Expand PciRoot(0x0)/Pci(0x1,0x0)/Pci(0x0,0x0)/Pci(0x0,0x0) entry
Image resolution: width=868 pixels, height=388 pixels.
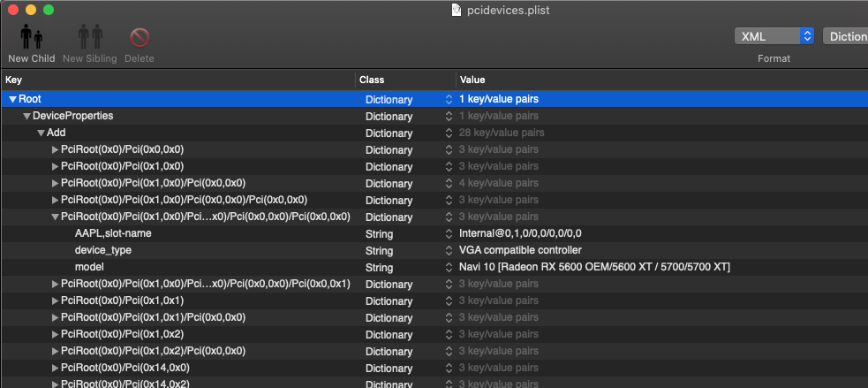[55, 200]
